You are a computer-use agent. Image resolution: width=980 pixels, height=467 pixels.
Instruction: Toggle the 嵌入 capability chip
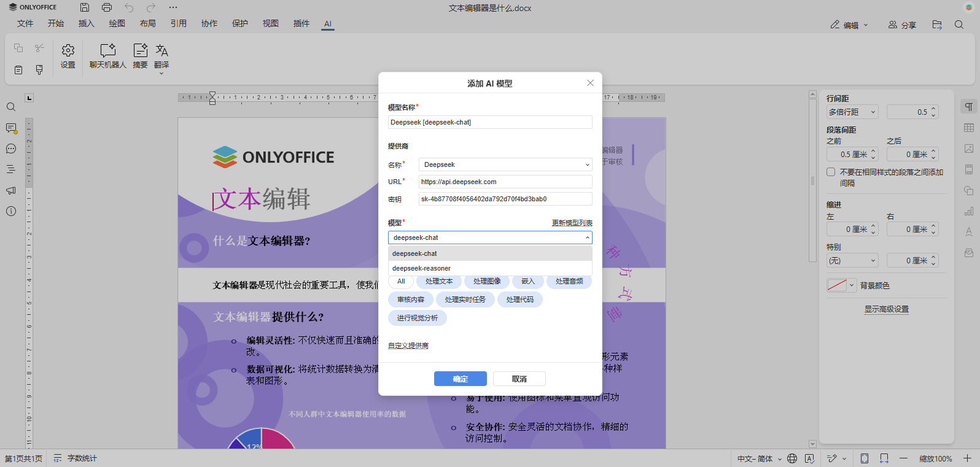coord(528,281)
